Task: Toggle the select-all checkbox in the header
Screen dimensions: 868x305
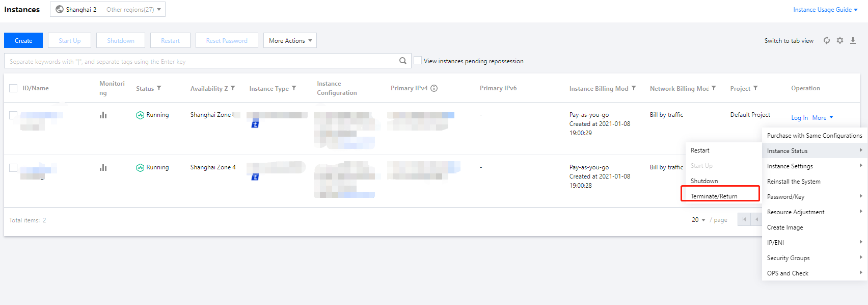Action: pyautogui.click(x=13, y=88)
